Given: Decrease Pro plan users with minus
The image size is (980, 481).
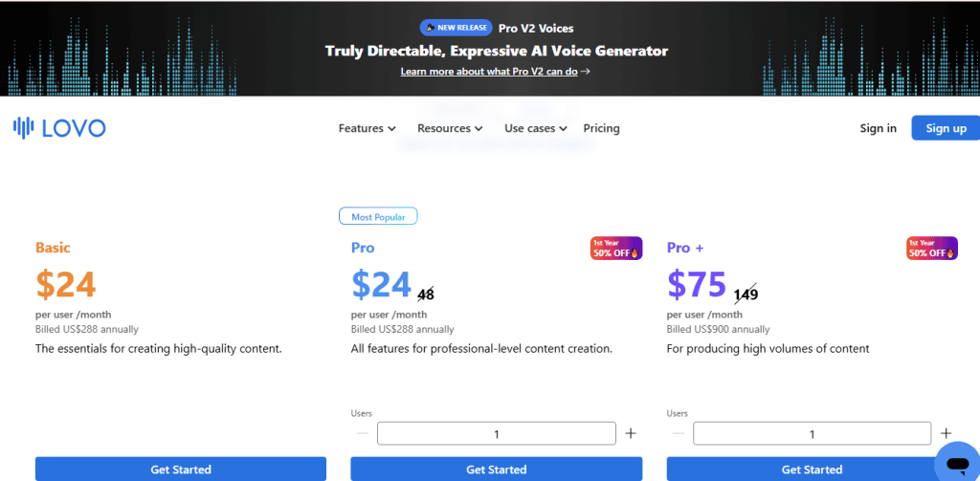Looking at the screenshot, I should 362,433.
